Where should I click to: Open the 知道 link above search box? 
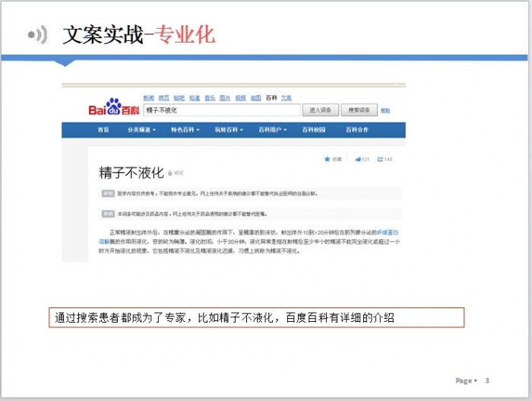tap(195, 98)
